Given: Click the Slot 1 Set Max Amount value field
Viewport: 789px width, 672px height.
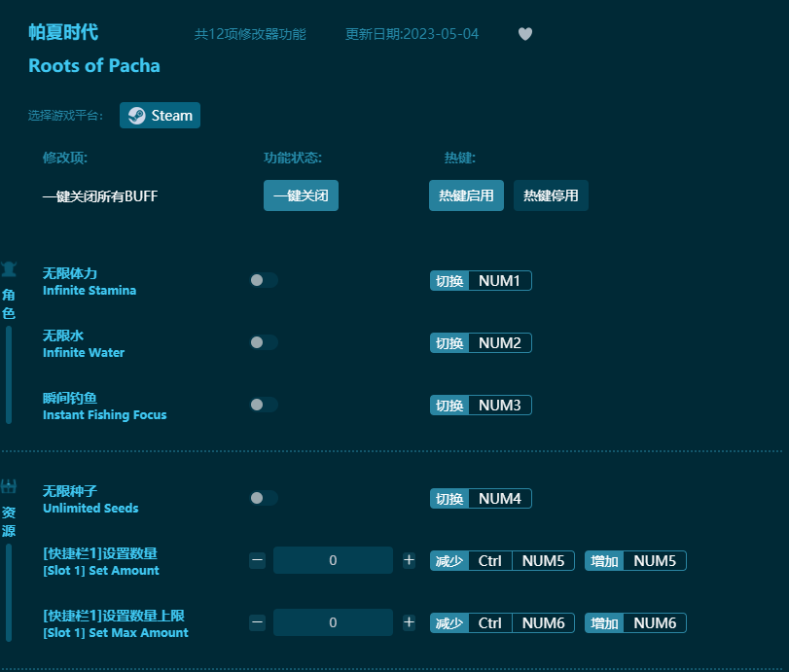Looking at the screenshot, I should tap(333, 622).
